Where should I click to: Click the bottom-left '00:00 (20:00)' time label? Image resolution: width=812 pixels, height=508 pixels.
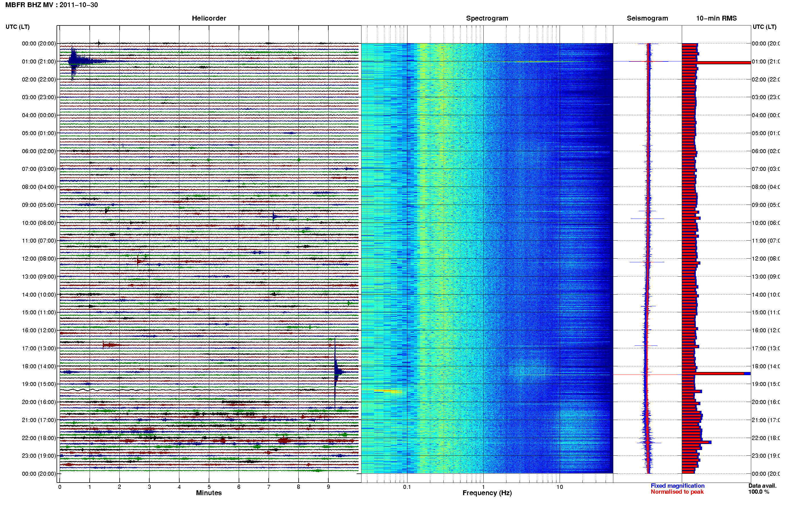coord(39,474)
